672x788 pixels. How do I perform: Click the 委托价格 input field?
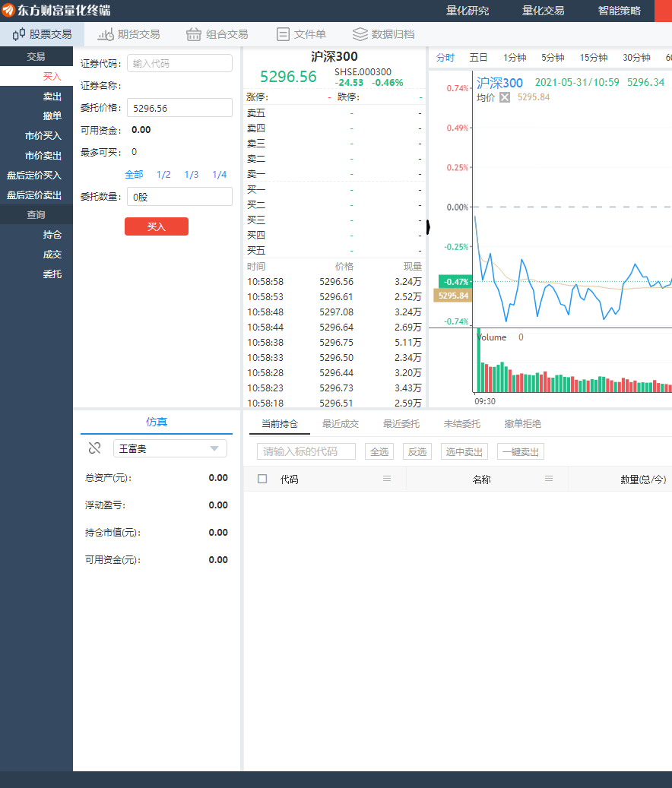pos(179,108)
